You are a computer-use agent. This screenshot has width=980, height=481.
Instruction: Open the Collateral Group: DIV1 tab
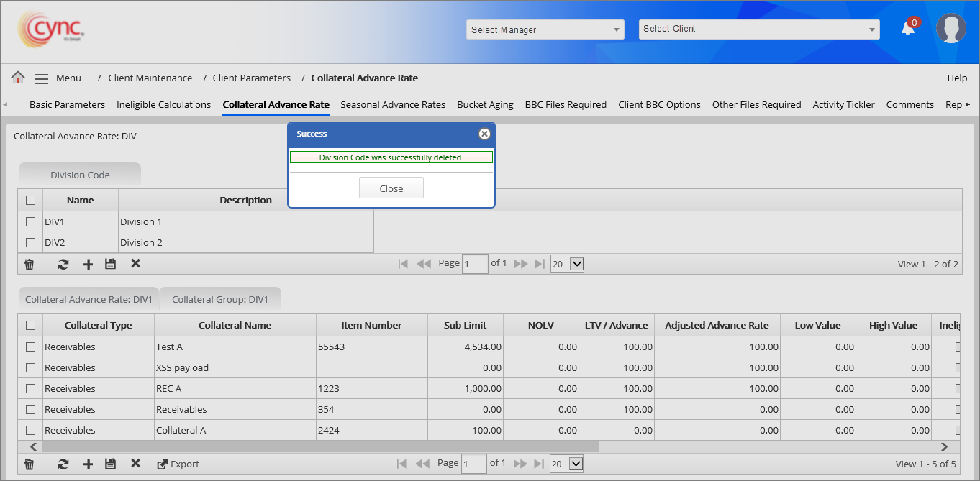(219, 299)
